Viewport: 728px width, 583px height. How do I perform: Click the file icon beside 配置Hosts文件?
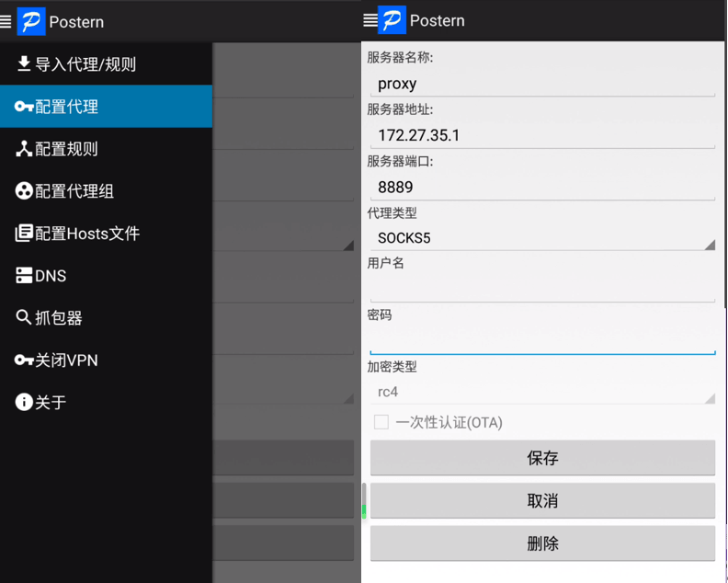tap(24, 234)
